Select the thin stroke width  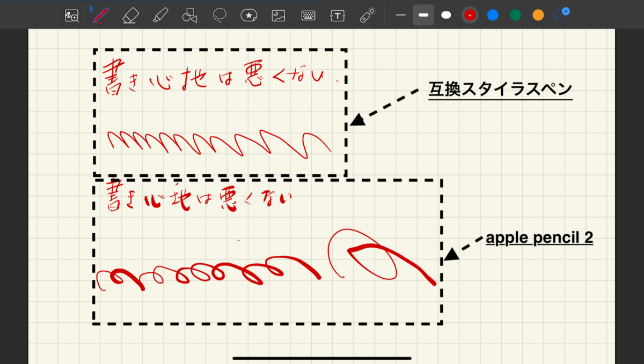(400, 14)
